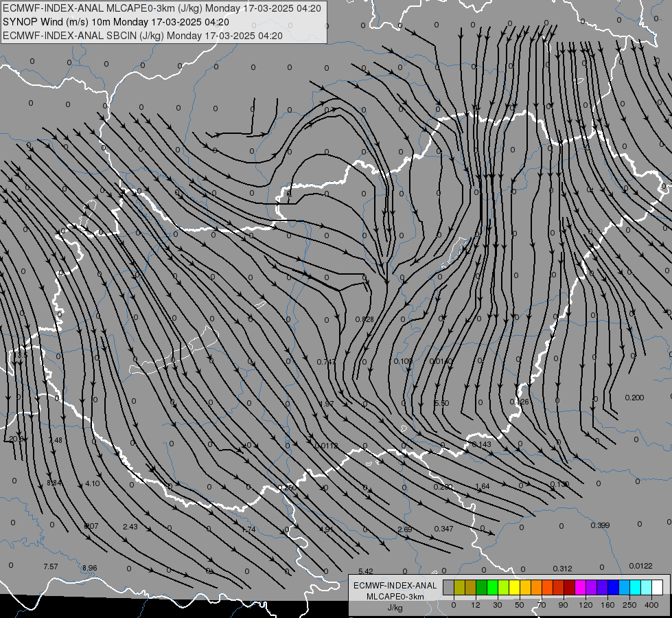Click the legend scale label 12
This screenshot has width=672, height=618.
476,605
